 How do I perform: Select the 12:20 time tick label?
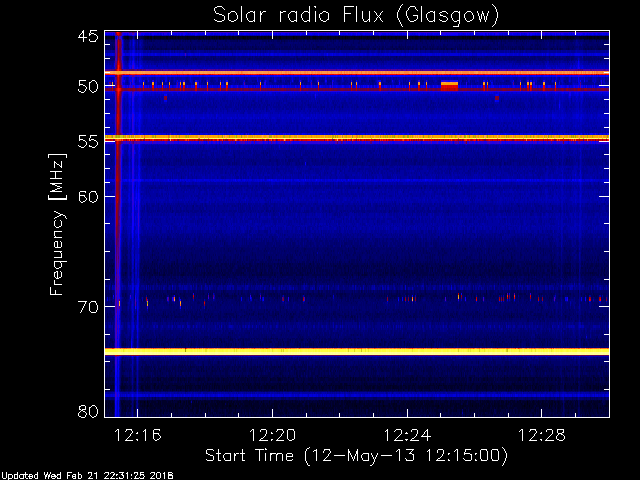272,436
